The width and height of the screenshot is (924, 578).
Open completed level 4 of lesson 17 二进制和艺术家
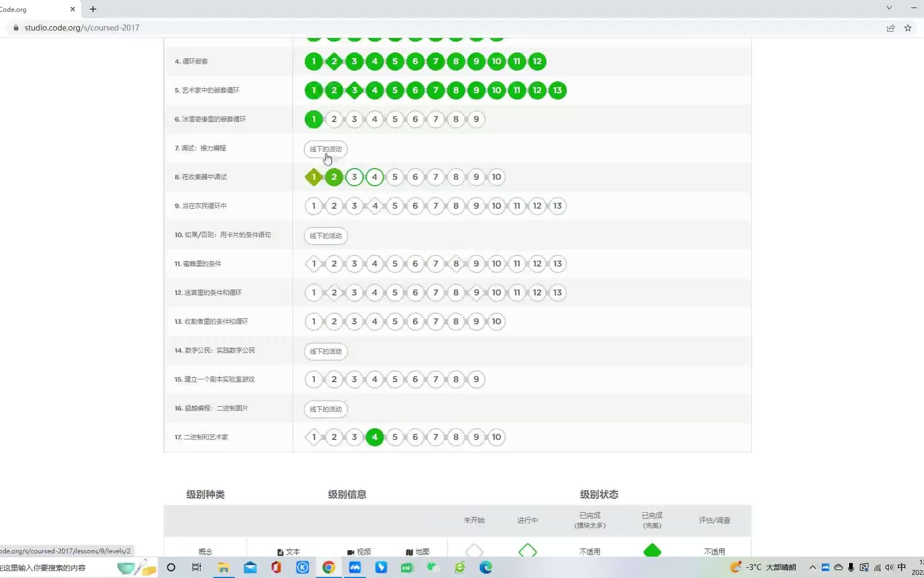click(x=375, y=437)
